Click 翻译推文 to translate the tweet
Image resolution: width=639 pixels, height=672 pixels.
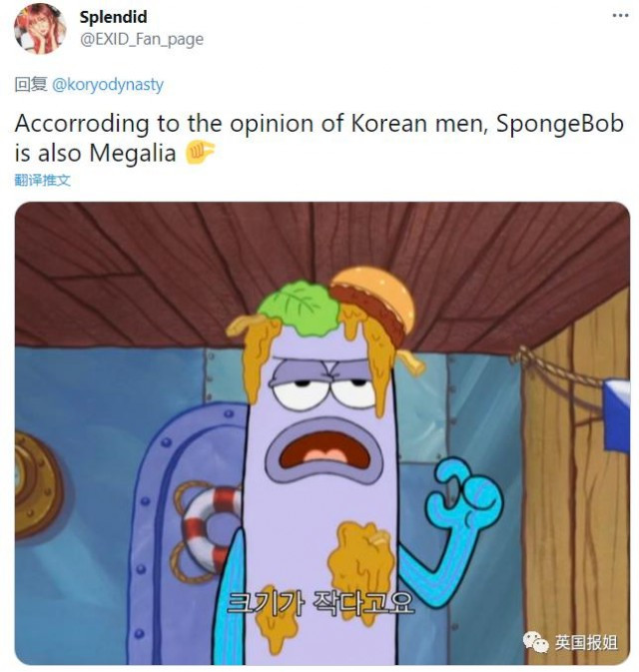click(42, 181)
